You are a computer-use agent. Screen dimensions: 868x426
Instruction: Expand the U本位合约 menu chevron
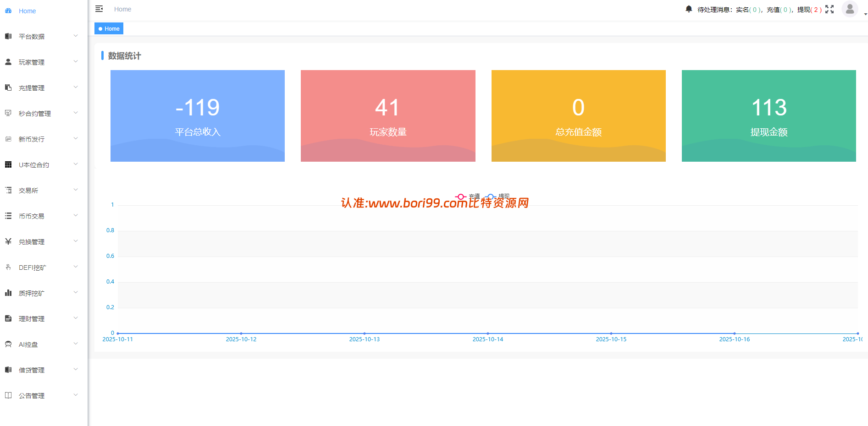pos(76,164)
